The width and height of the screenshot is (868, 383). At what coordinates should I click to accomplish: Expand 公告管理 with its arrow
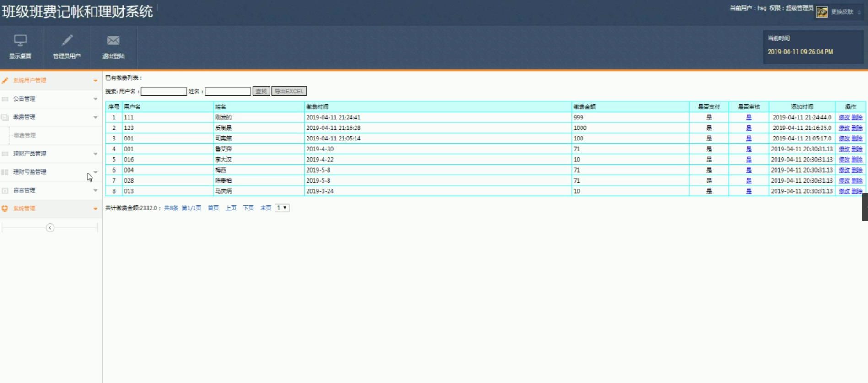[x=95, y=99]
